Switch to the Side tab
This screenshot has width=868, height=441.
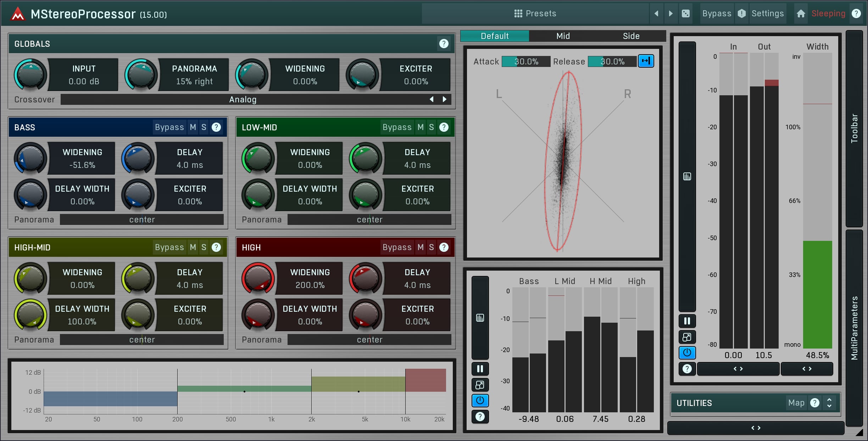tap(631, 36)
